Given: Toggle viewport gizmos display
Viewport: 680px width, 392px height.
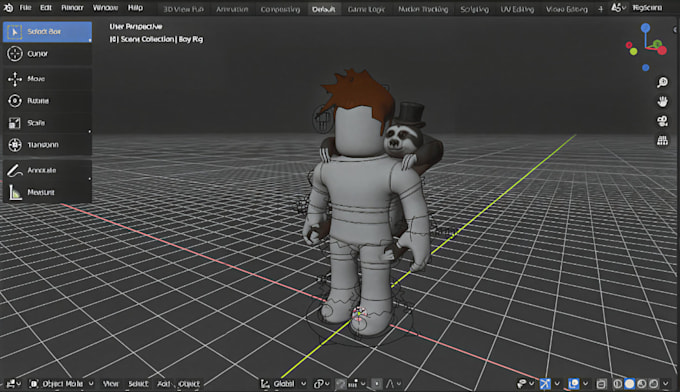Looking at the screenshot, I should (x=545, y=384).
